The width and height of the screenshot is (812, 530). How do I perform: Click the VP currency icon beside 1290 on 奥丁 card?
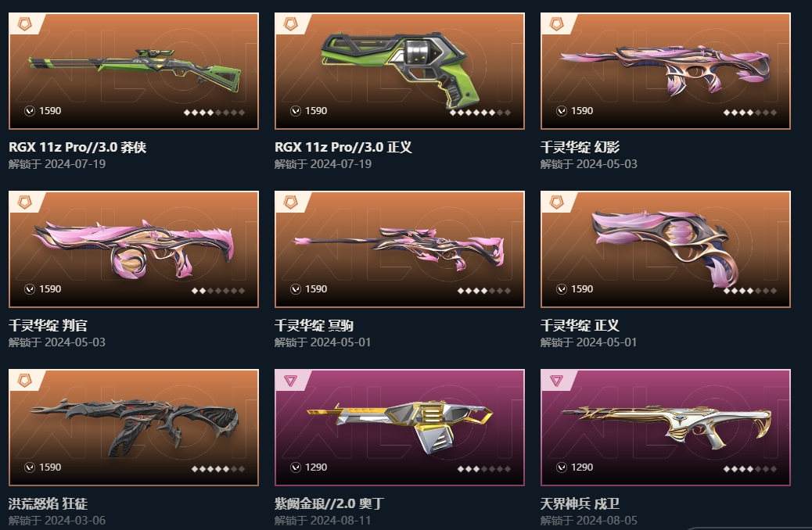click(296, 467)
